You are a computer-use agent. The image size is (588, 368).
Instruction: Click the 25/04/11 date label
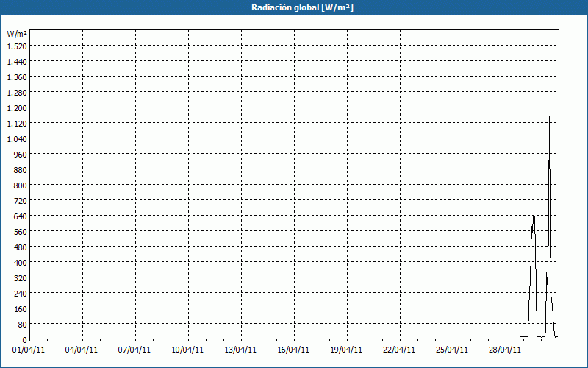[x=452, y=350]
